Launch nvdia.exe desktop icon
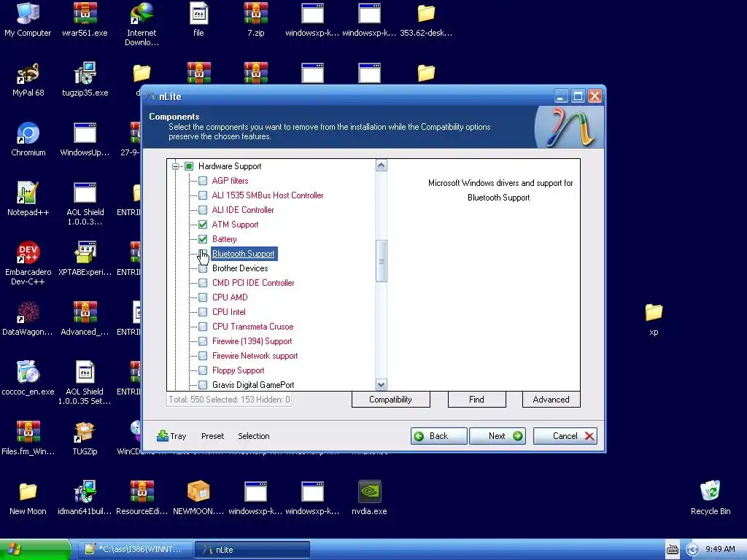The height and width of the screenshot is (560, 747). [369, 497]
